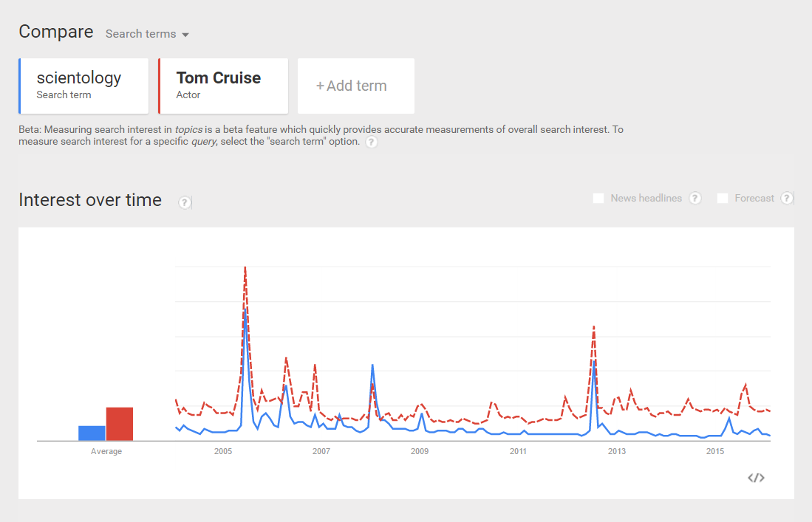Toggle the Forecast checkbox

[723, 198]
